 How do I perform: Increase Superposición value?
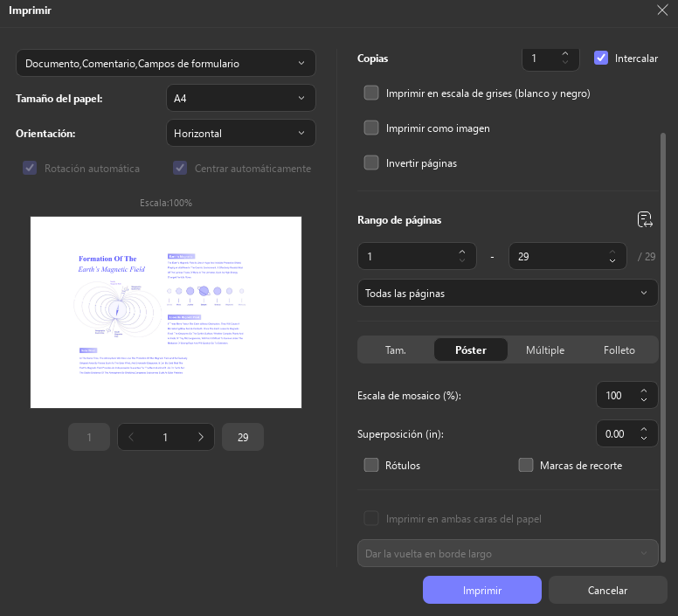click(x=643, y=429)
